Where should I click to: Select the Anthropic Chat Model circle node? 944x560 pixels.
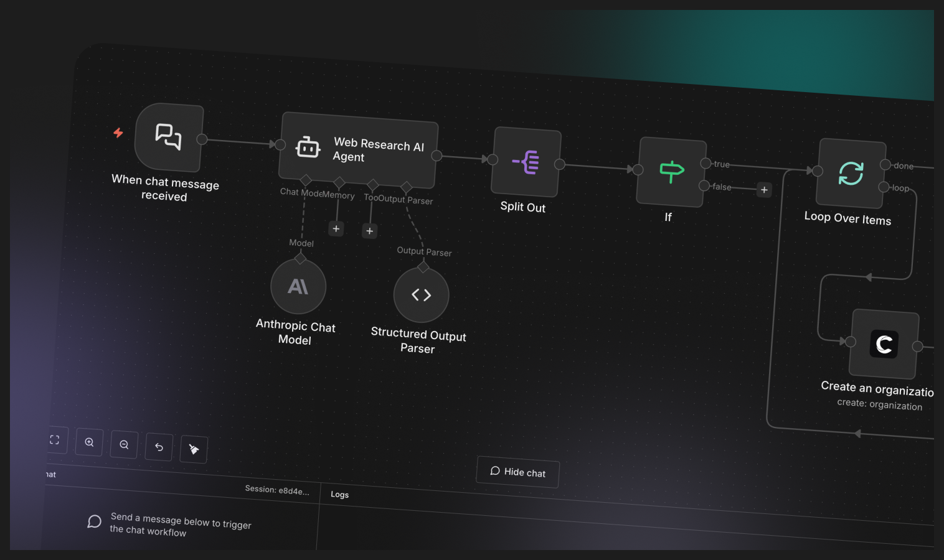(298, 287)
